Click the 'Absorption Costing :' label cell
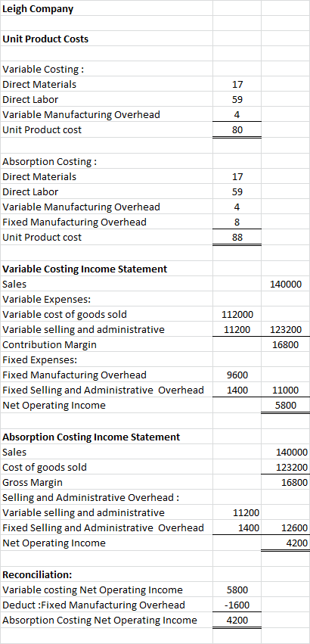The width and height of the screenshot is (310, 644). pos(50,162)
